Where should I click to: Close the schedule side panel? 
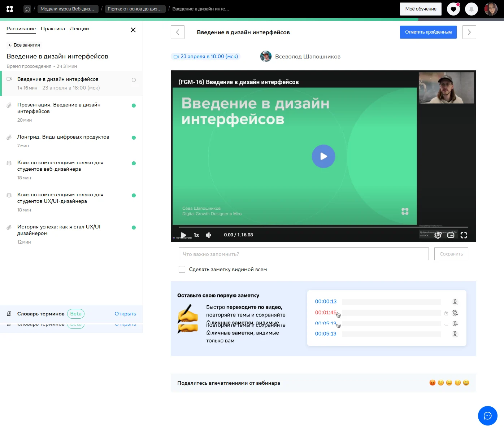tap(133, 30)
